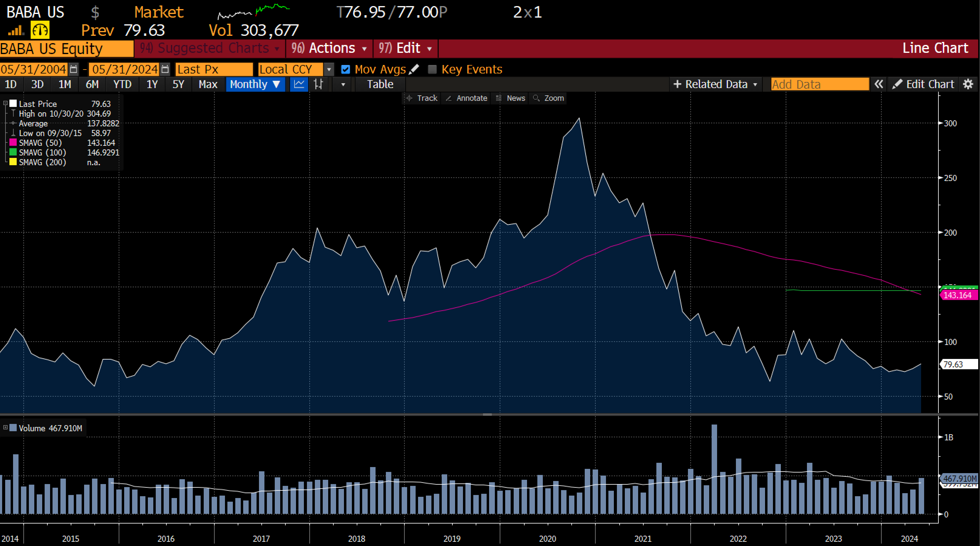Click the Last Px field
The width and height of the screenshot is (980, 546).
[214, 69]
